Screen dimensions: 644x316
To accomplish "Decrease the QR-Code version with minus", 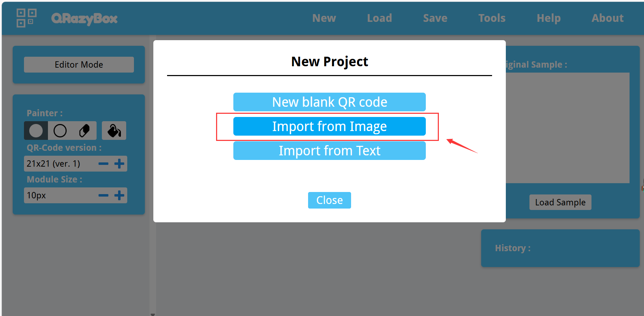I will (103, 164).
